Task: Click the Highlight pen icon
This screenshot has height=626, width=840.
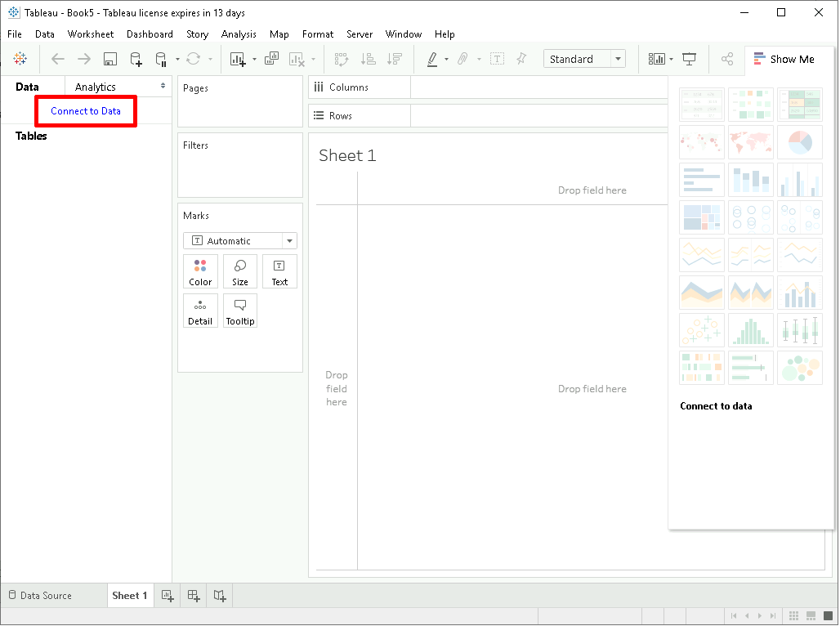Action: point(432,59)
